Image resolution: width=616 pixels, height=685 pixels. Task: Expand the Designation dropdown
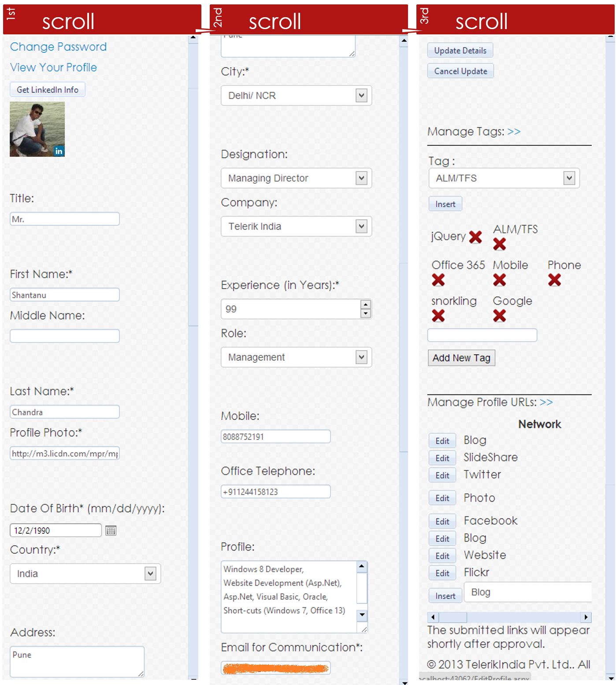[x=361, y=178]
